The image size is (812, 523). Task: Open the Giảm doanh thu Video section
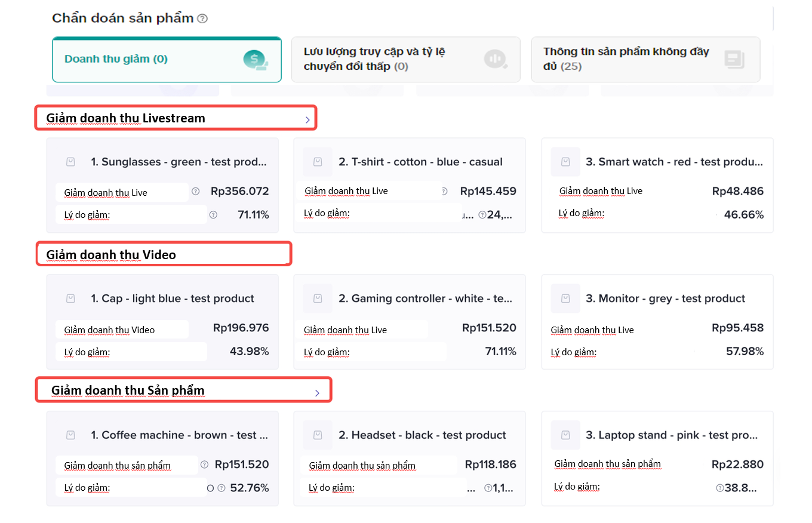111,255
